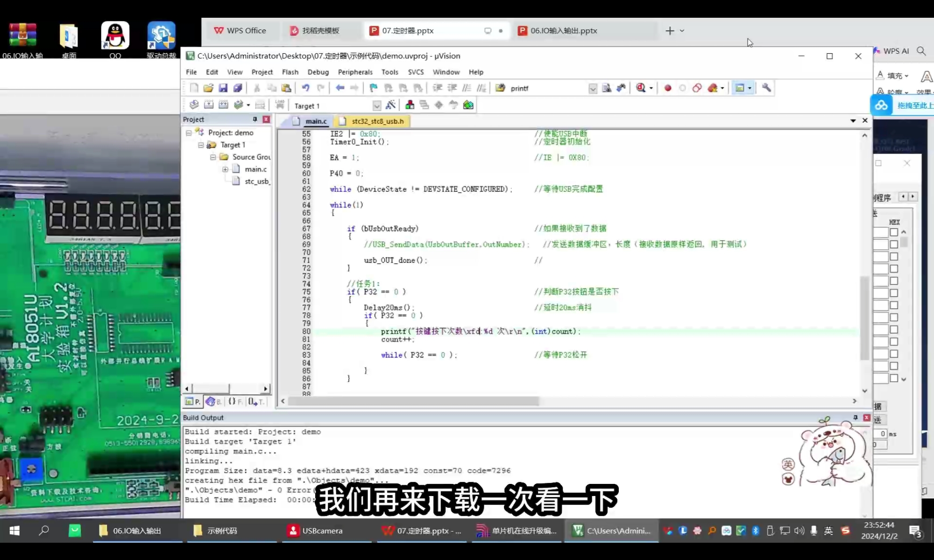Open Pack Installer icon

[468, 105]
